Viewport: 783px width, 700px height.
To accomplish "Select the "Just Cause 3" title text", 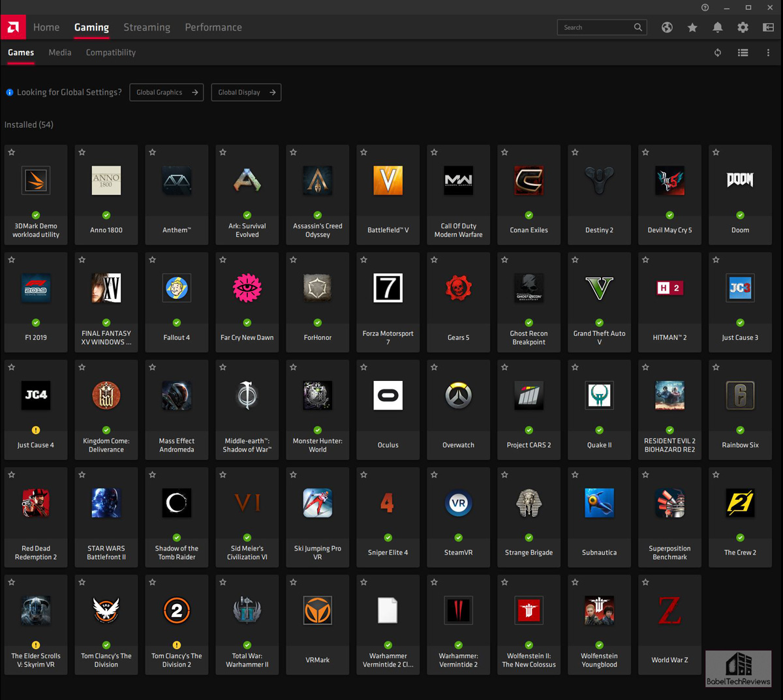I will click(740, 338).
